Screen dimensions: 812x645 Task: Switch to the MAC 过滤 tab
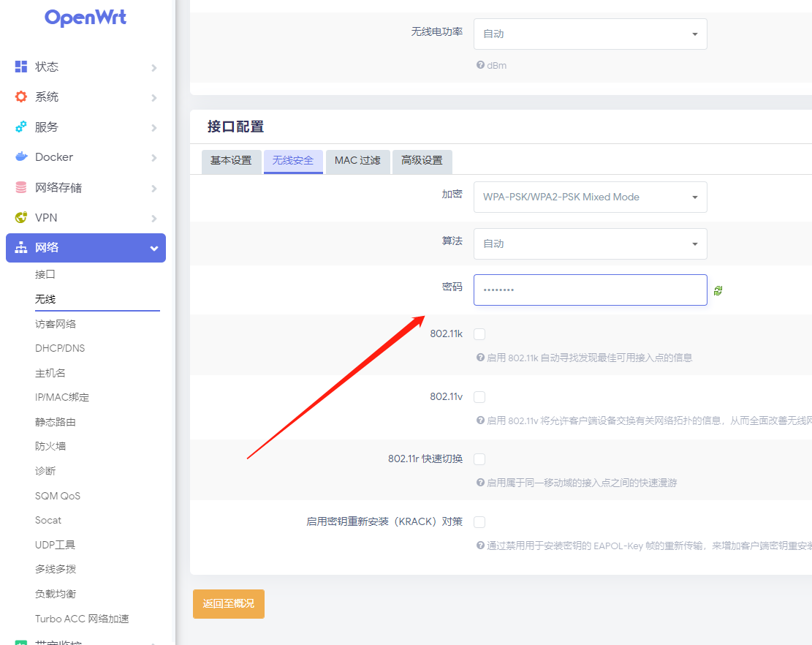tap(357, 161)
